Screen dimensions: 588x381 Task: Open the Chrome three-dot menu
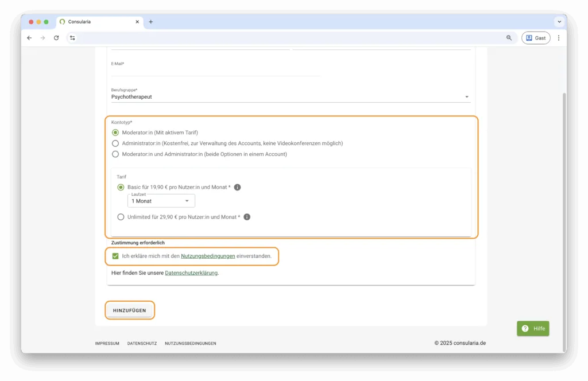pos(559,38)
